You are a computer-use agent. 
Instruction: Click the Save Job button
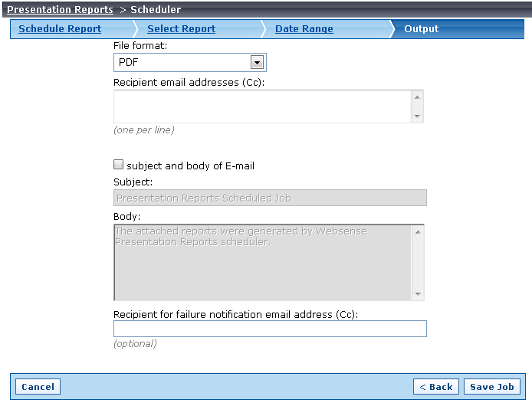(491, 387)
